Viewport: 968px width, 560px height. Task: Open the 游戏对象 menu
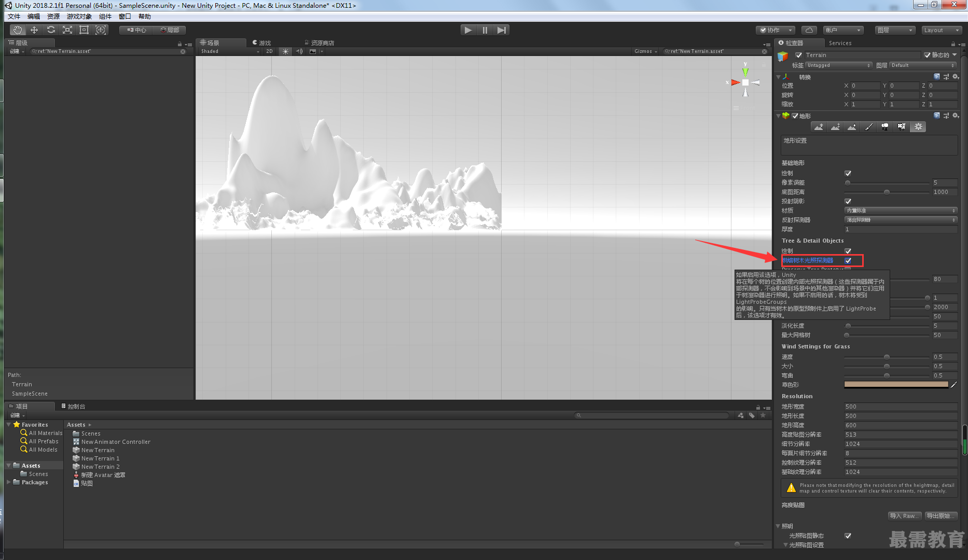pyautogui.click(x=79, y=17)
